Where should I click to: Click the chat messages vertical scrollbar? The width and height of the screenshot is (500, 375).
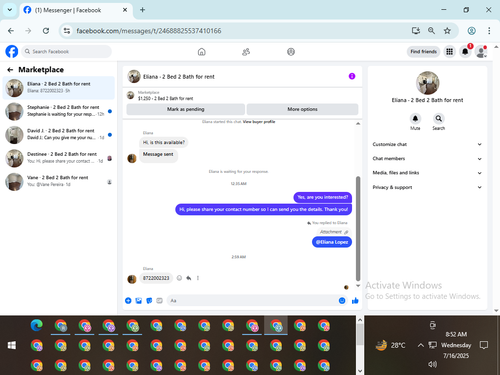coord(358,229)
